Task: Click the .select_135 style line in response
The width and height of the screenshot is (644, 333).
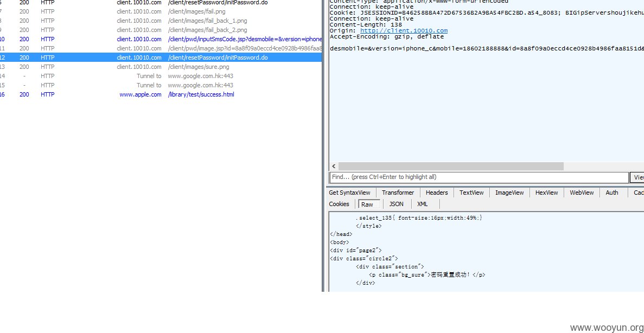Action: pyautogui.click(x=419, y=217)
